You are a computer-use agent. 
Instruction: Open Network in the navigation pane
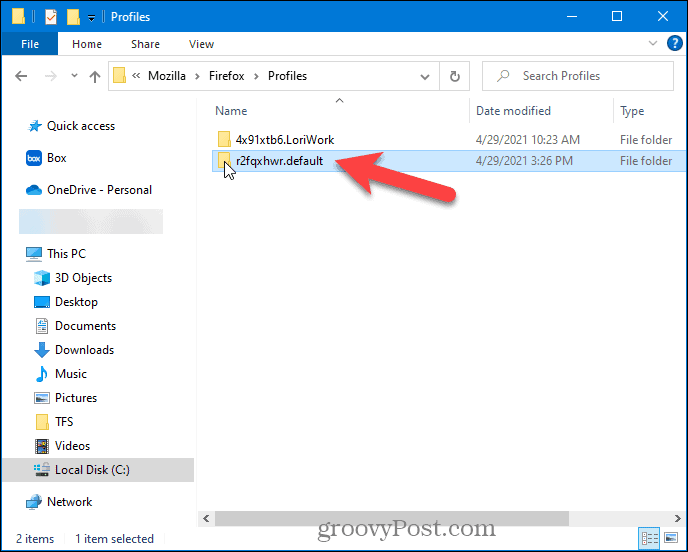pyautogui.click(x=69, y=502)
